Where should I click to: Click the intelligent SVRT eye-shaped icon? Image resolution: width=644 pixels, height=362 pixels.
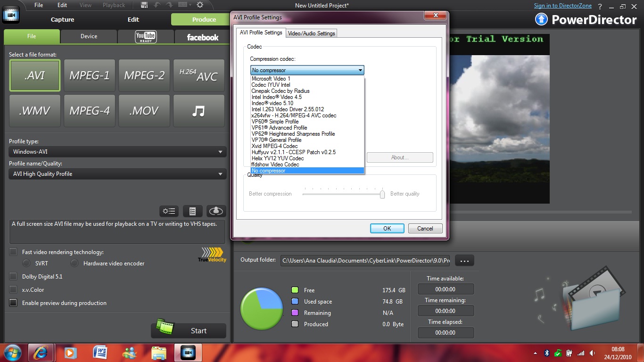coord(216,211)
